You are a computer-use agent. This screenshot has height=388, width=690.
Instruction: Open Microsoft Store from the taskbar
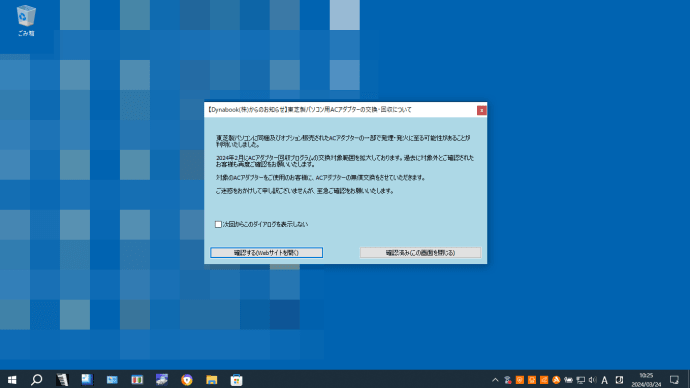click(236, 380)
